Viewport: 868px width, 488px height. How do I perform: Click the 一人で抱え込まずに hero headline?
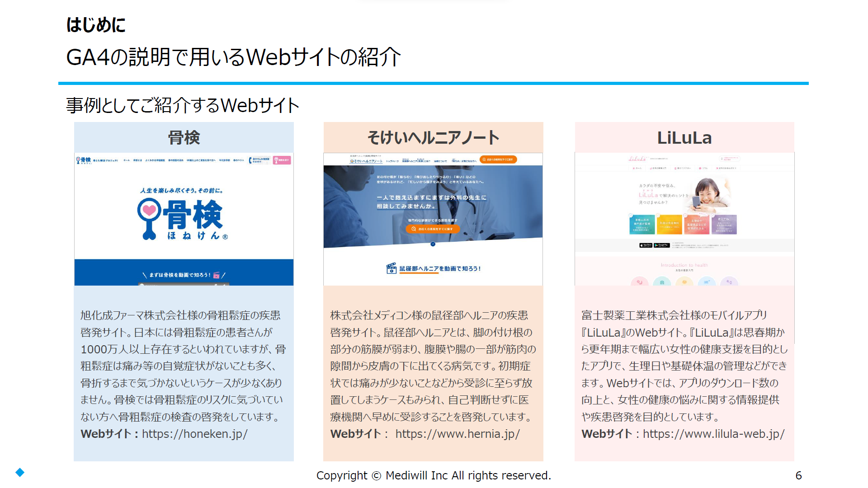432,202
